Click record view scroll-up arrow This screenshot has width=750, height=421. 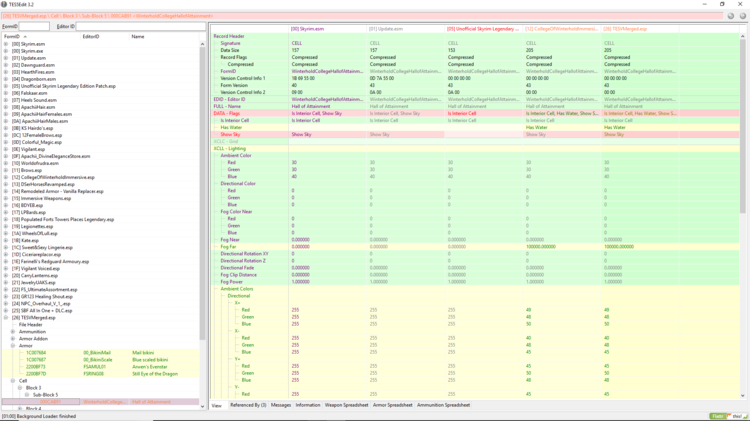point(743,36)
